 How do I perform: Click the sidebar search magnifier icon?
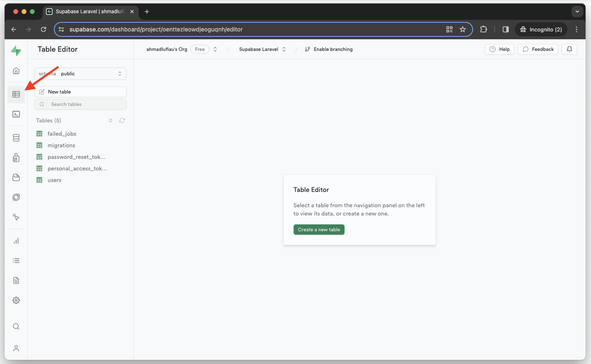tap(16, 326)
